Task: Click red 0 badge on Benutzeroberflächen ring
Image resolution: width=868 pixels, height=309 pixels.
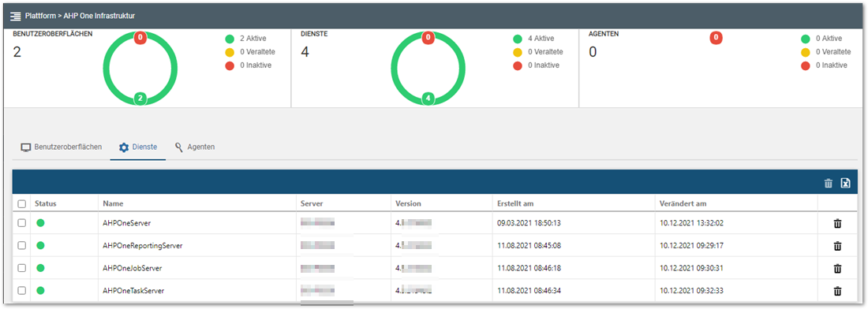Action: (x=140, y=38)
